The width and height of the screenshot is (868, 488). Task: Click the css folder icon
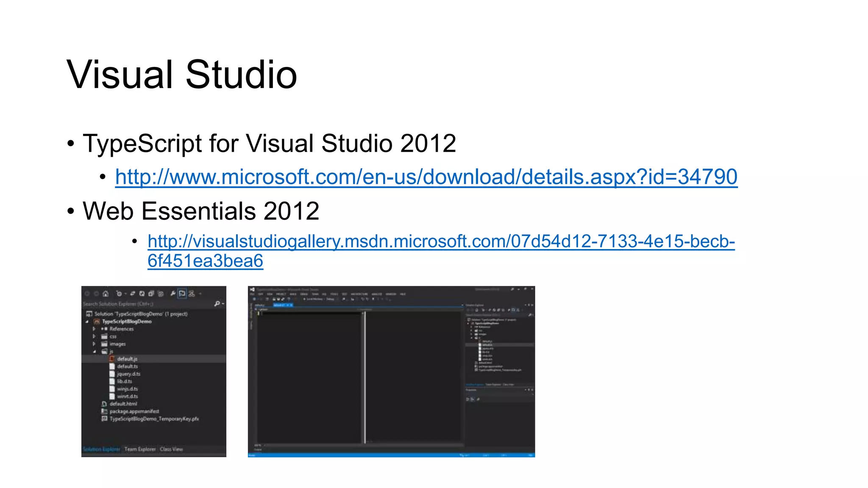click(104, 336)
